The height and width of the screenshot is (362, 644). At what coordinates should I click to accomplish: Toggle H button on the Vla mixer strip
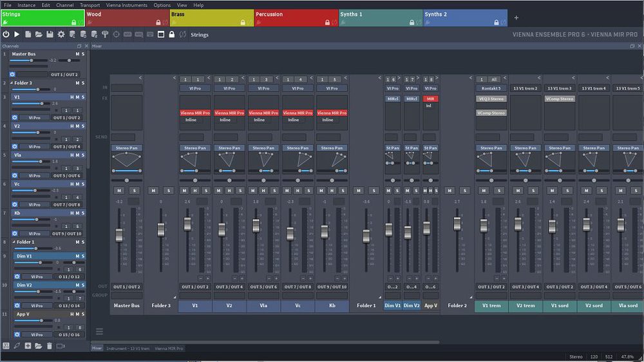263,190
